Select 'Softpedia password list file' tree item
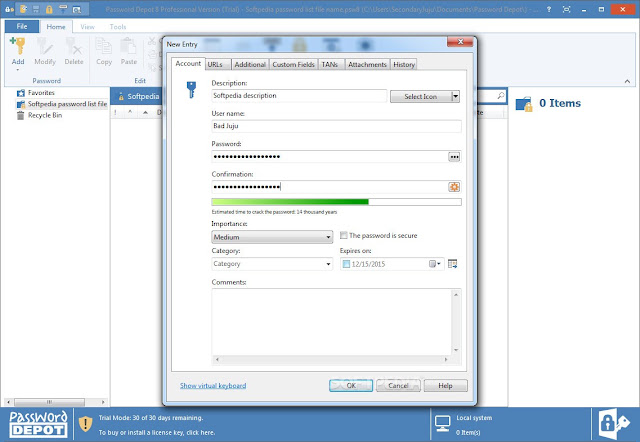 pos(61,104)
